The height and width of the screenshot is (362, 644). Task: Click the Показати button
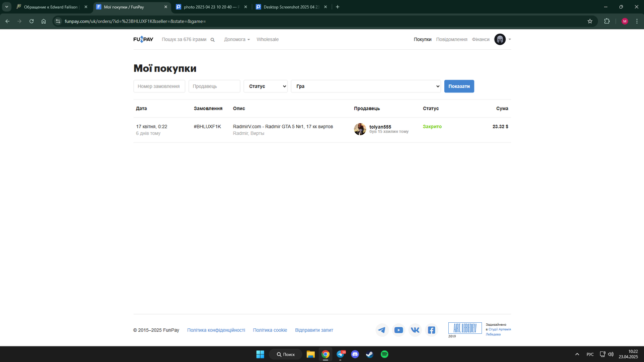coord(459,86)
